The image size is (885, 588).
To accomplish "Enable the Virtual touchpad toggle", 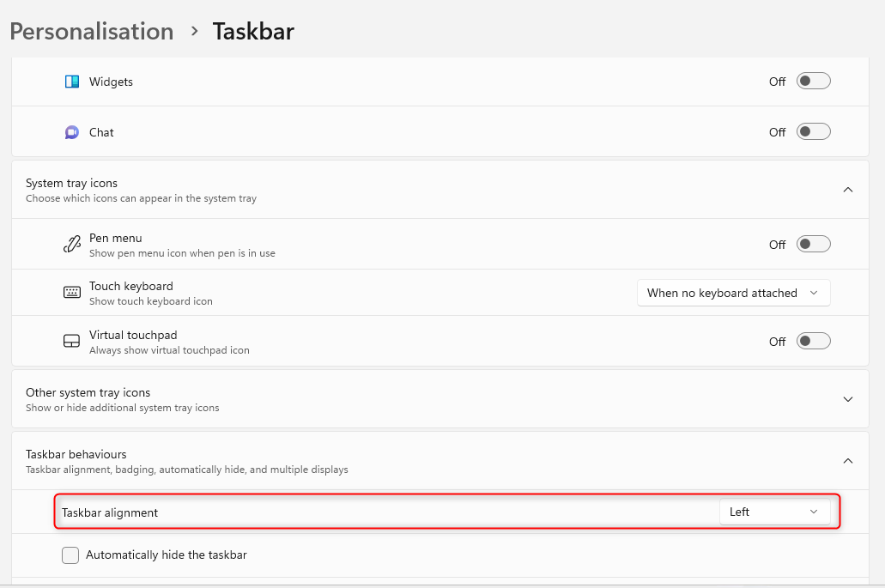I will click(813, 342).
